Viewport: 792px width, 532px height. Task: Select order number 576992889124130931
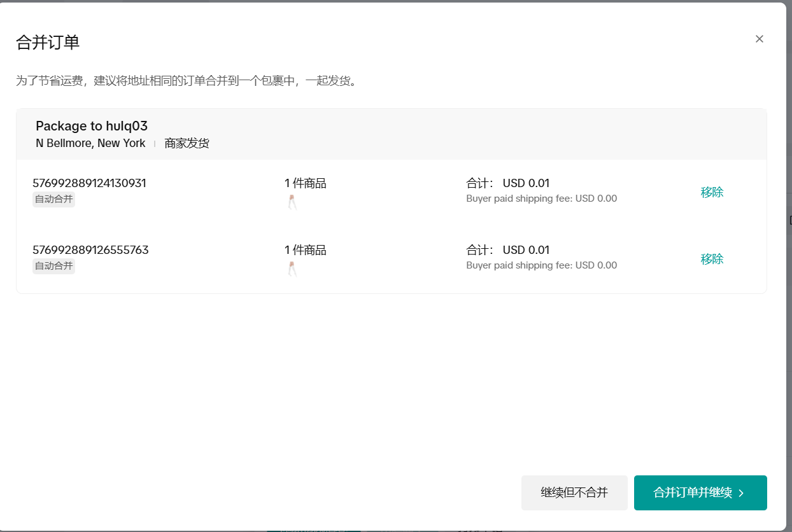(x=89, y=183)
